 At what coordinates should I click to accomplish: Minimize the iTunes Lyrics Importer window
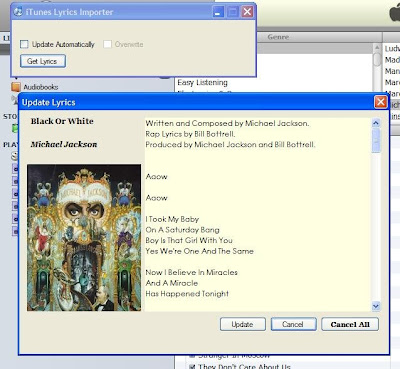point(218,12)
